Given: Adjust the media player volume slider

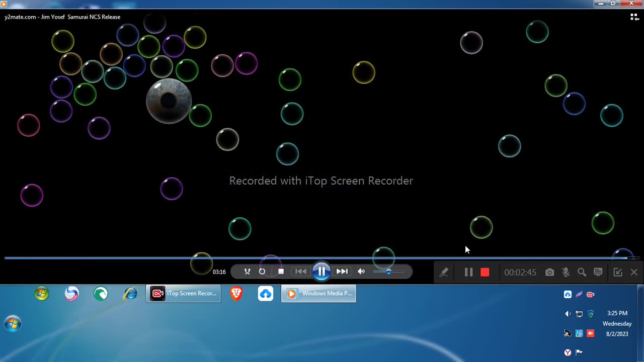Looking at the screenshot, I should click(x=388, y=271).
